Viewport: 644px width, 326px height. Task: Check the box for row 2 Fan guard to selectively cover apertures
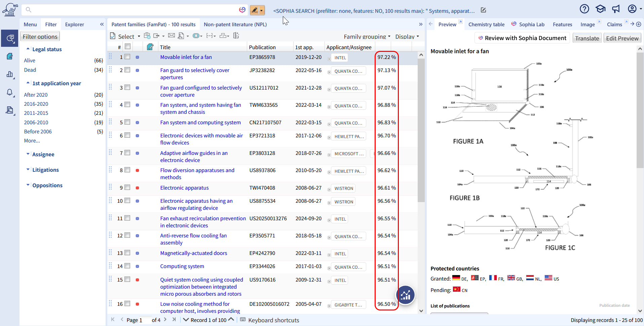coord(127,70)
